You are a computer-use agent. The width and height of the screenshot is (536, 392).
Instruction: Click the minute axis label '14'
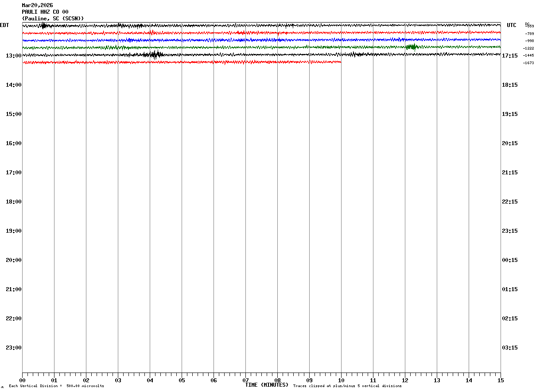(469, 380)
